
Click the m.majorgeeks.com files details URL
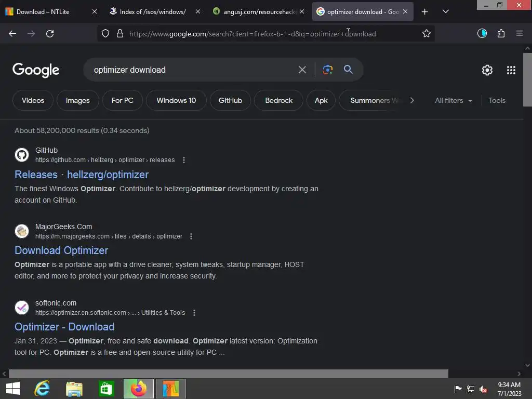click(109, 236)
